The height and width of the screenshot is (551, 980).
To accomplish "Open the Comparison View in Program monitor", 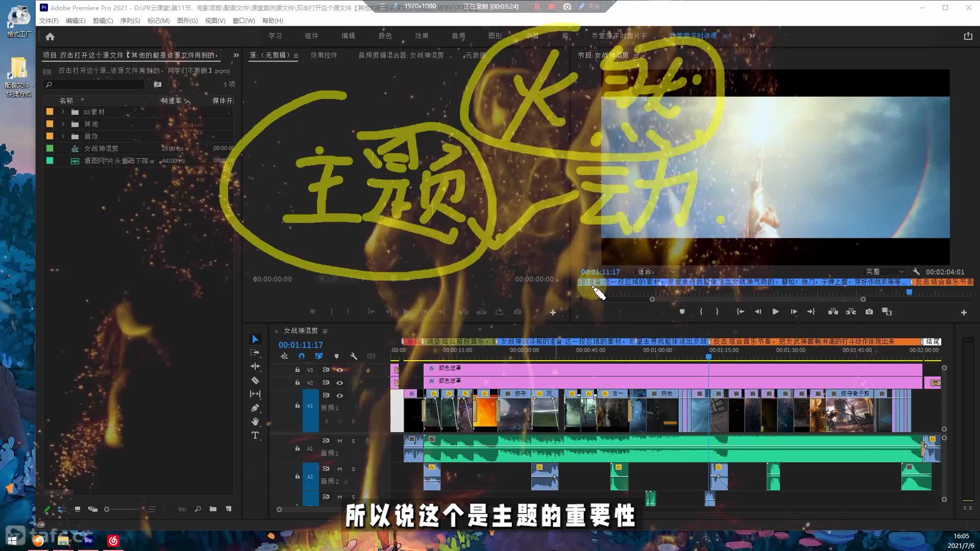I will pos(887,312).
